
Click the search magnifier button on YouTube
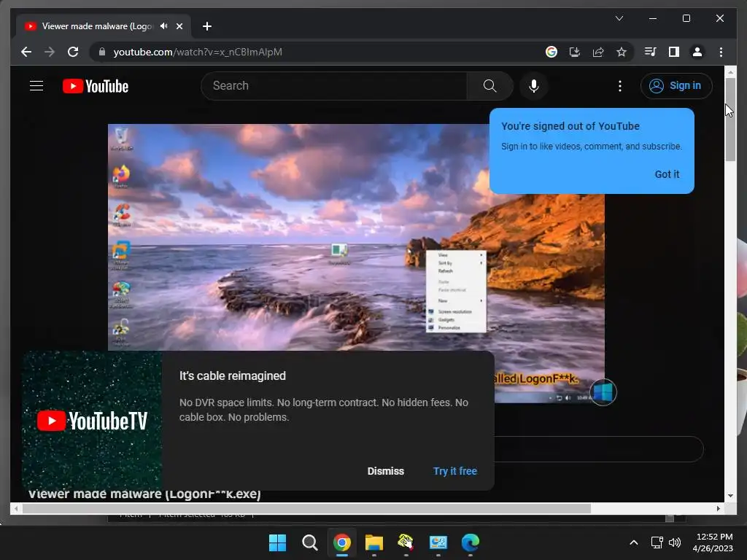point(489,86)
